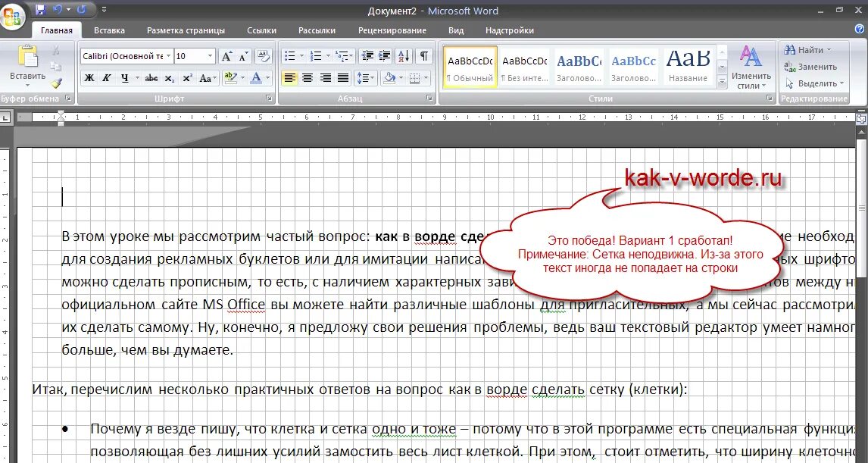Viewport: 868px width, 463px height.
Task: Switch to Надстройки tab
Action: [509, 30]
